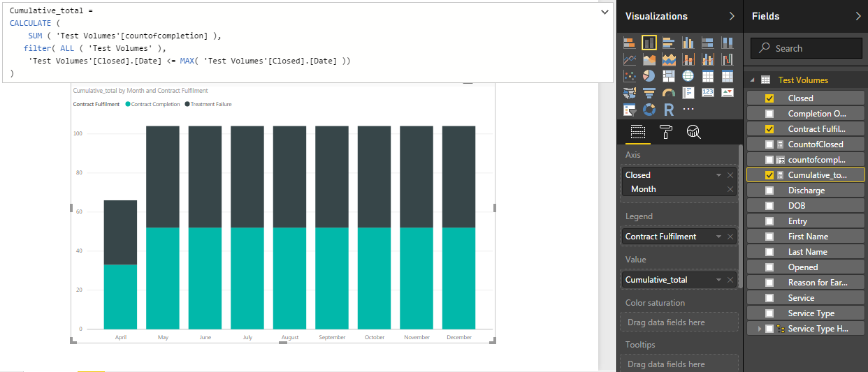Choose the Clustered bar chart icon
This screenshot has width=868, height=372.
[x=669, y=43]
